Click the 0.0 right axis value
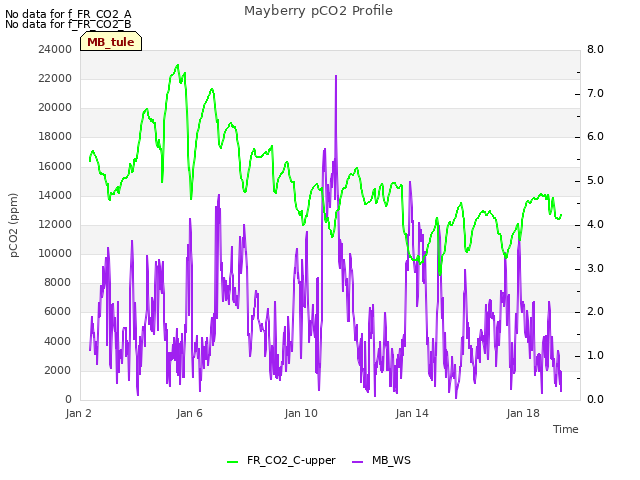 click(x=595, y=399)
